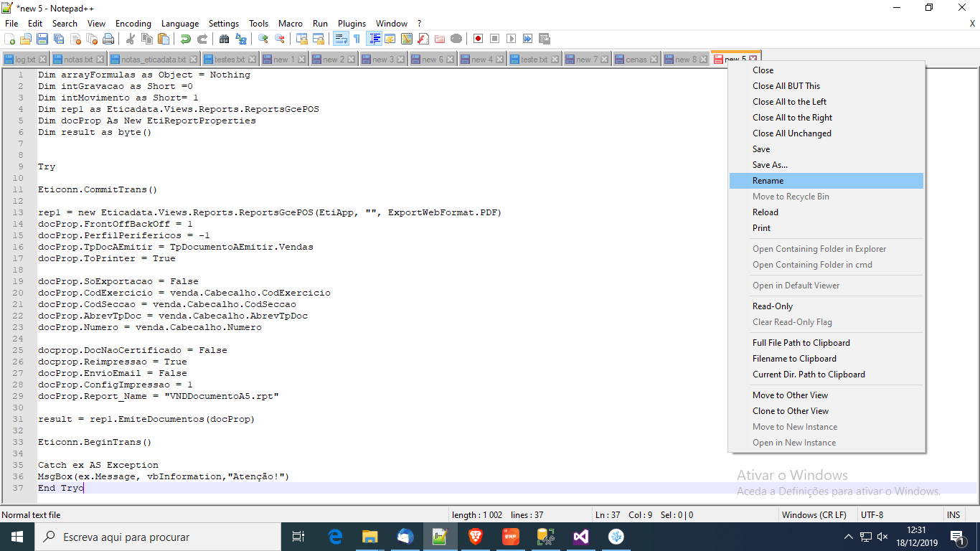
Task: Click the New file toolbar icon
Action: pyautogui.click(x=9, y=39)
